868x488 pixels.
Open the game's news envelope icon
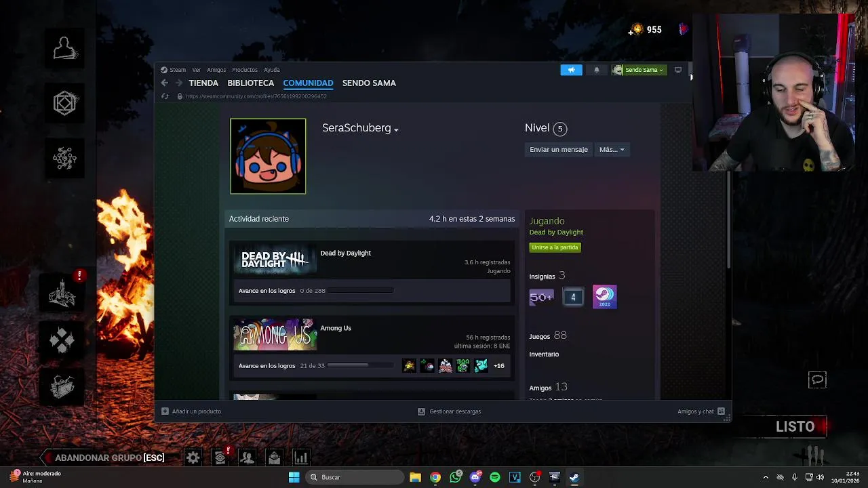coord(274,458)
